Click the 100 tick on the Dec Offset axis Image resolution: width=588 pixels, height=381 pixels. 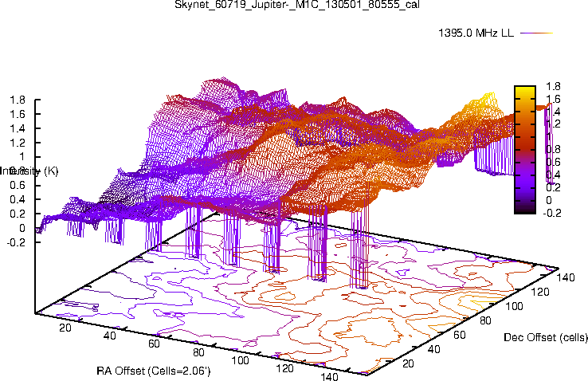[514, 306]
